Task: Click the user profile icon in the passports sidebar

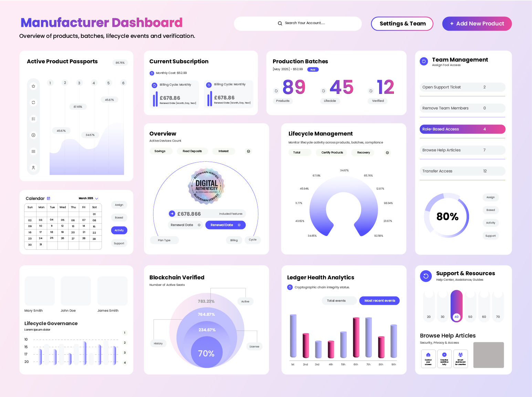Action: pyautogui.click(x=33, y=168)
